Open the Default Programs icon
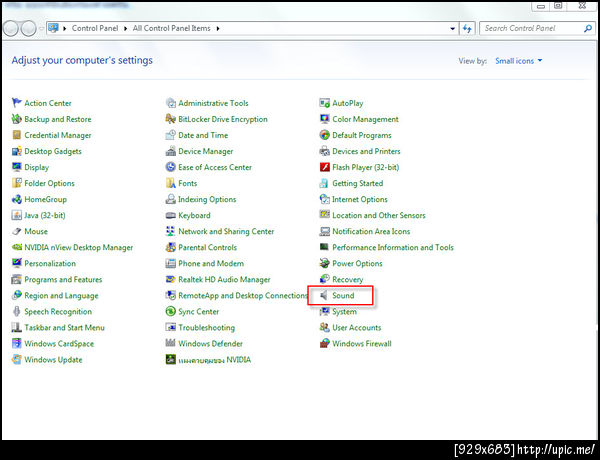The image size is (600, 460). (x=324, y=135)
